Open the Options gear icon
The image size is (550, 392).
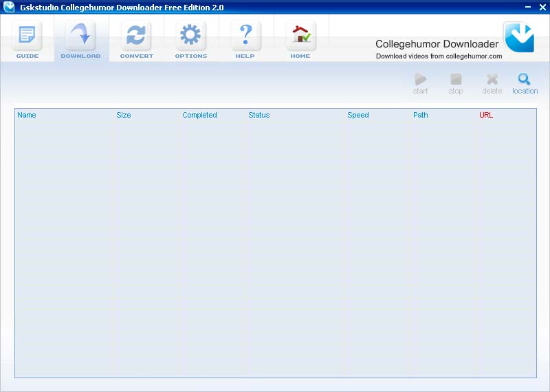pyautogui.click(x=191, y=35)
